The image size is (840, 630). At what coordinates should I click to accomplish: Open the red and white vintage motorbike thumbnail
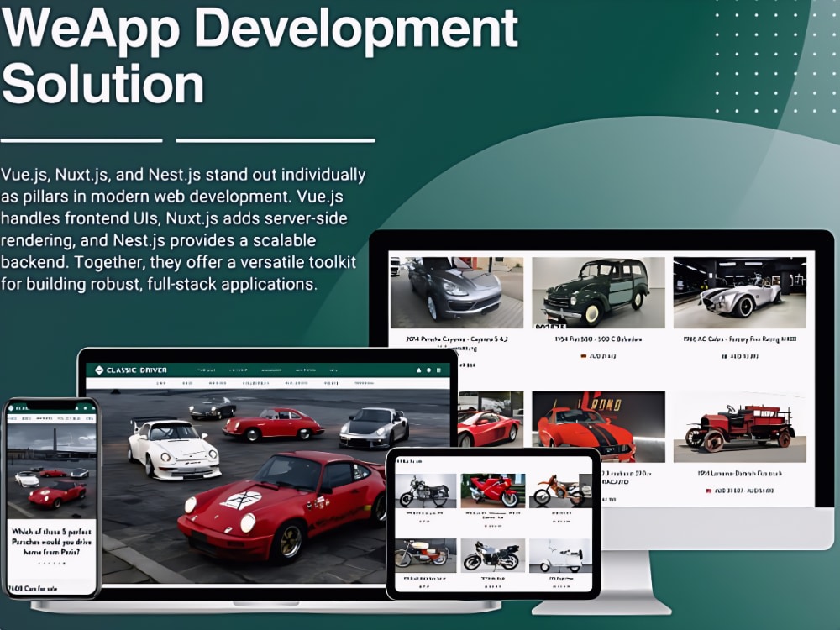pyautogui.click(x=426, y=555)
